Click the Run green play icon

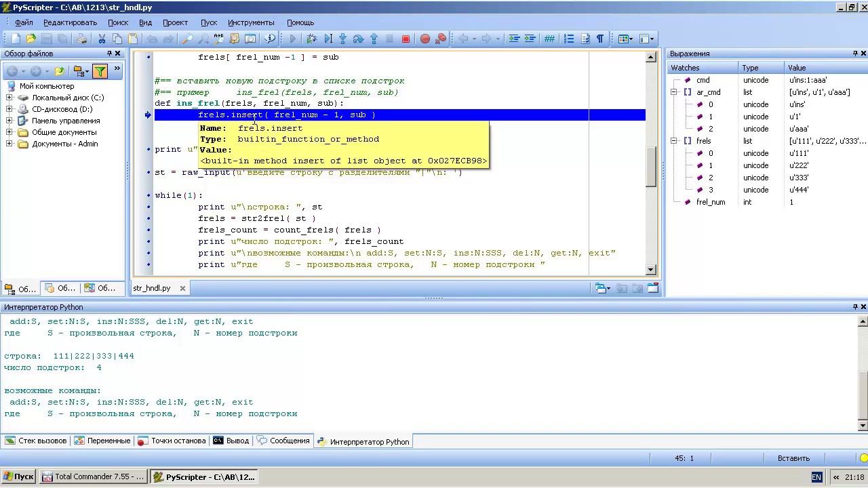pos(293,39)
